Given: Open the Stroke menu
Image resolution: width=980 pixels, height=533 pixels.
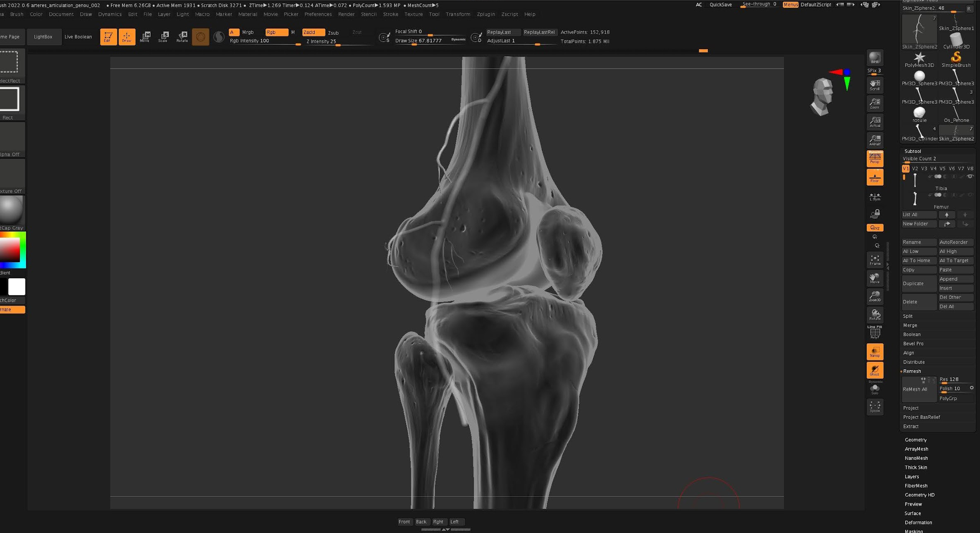Looking at the screenshot, I should (x=390, y=14).
